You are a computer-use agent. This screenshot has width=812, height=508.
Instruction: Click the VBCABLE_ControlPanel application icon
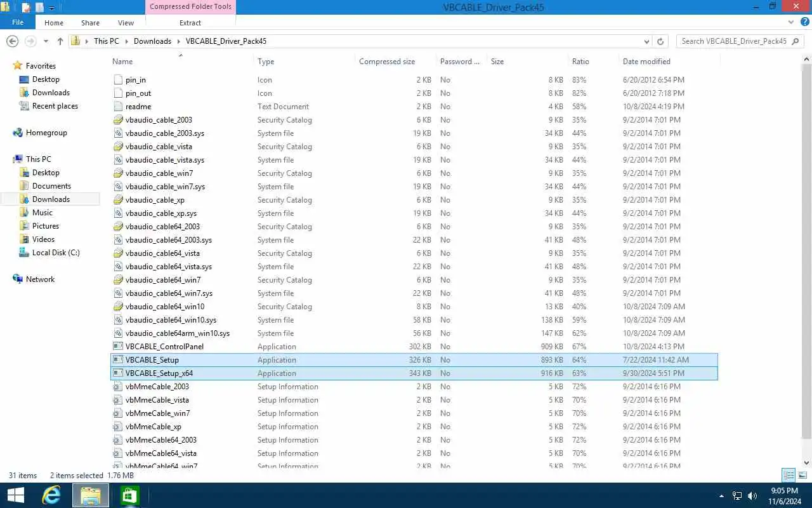pos(118,347)
